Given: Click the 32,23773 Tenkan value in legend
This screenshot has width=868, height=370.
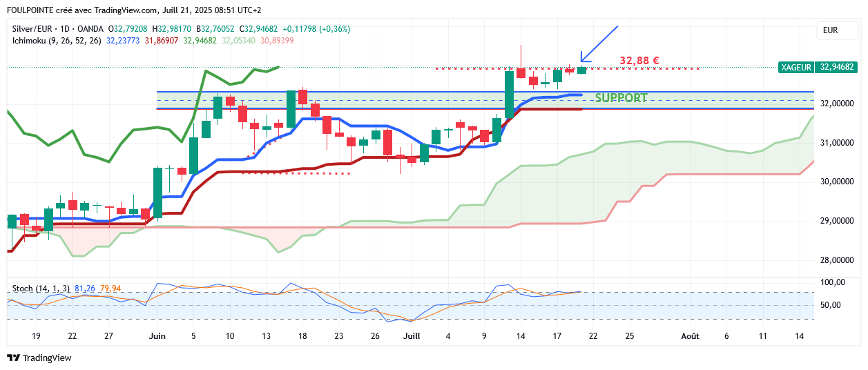Looking at the screenshot, I should [x=123, y=41].
